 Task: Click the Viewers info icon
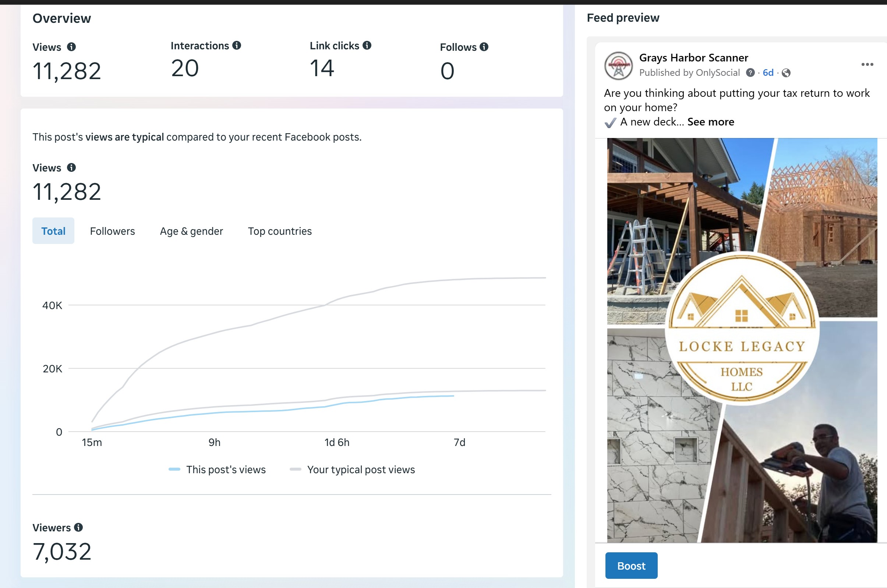(78, 527)
